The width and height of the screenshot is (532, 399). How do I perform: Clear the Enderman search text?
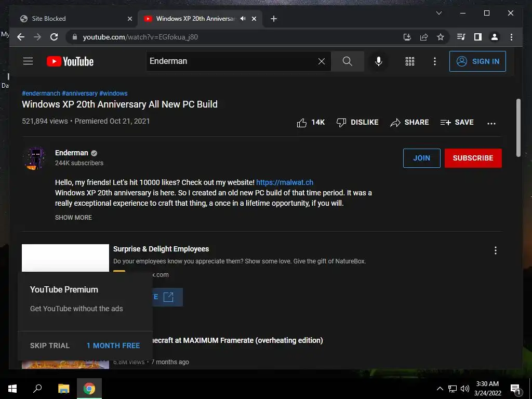click(x=321, y=61)
